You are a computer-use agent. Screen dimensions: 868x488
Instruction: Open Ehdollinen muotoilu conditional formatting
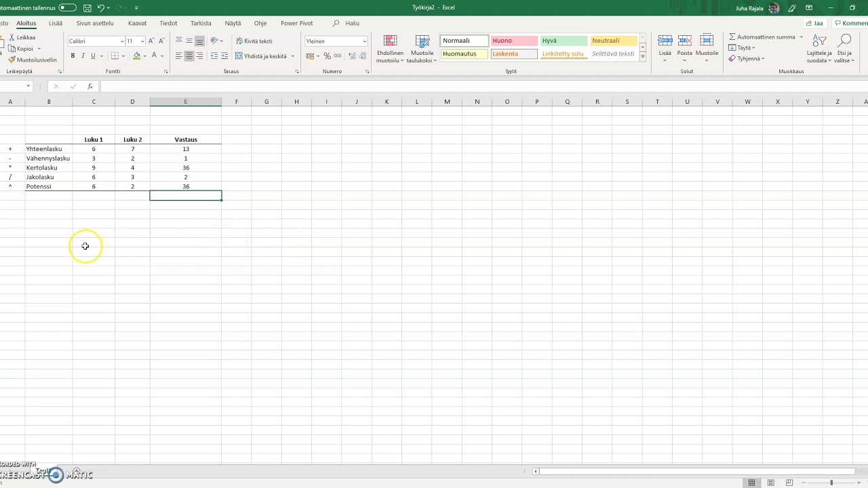click(x=390, y=49)
